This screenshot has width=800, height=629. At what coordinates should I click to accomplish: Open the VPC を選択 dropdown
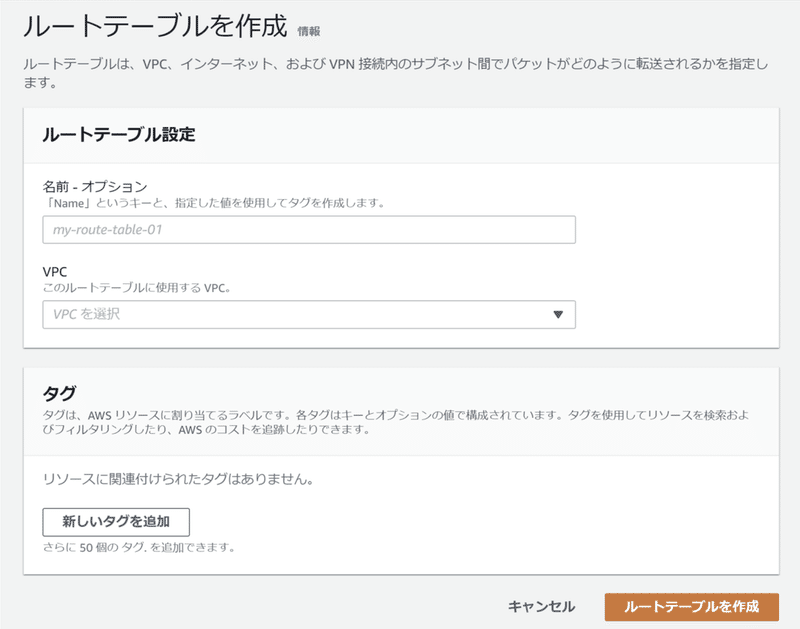[309, 314]
